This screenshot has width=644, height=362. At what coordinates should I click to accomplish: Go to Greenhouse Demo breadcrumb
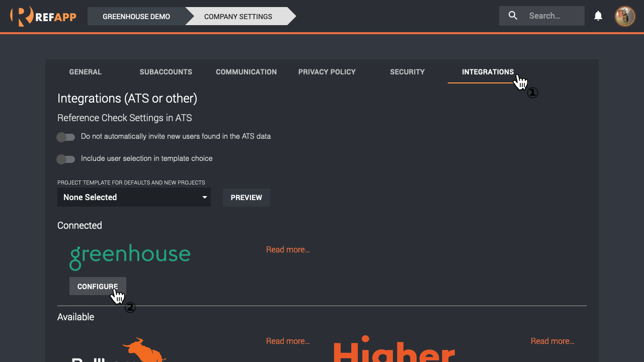(136, 16)
